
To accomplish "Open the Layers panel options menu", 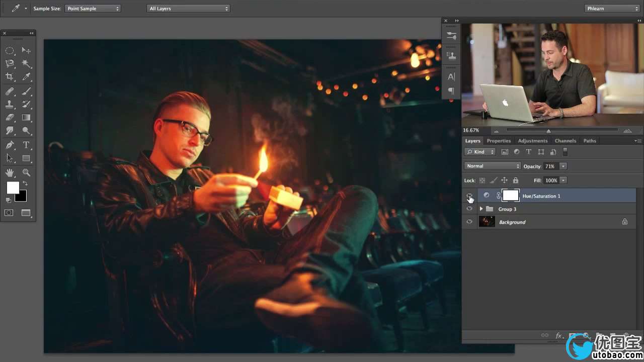I will click(x=637, y=141).
